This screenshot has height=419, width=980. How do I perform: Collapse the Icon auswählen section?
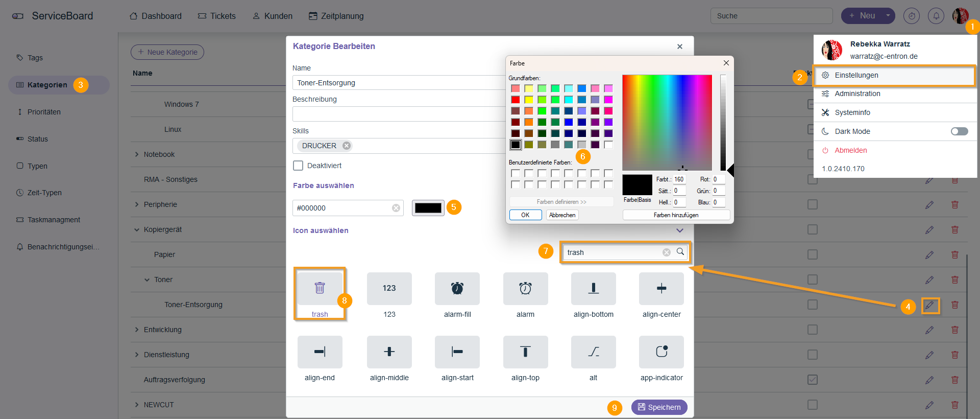pos(679,230)
